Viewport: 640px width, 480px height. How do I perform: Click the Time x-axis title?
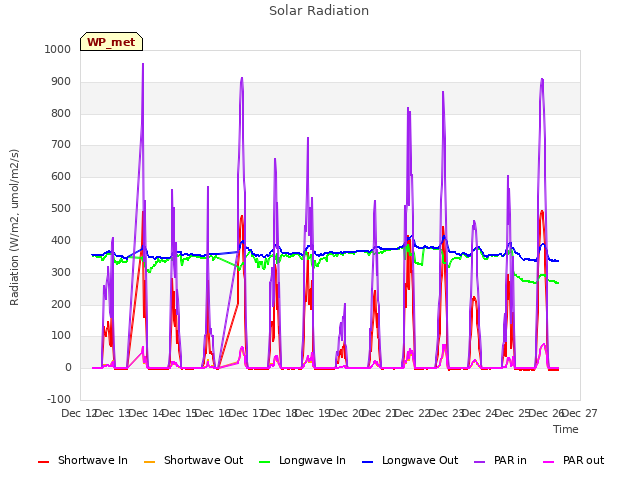coord(566,429)
